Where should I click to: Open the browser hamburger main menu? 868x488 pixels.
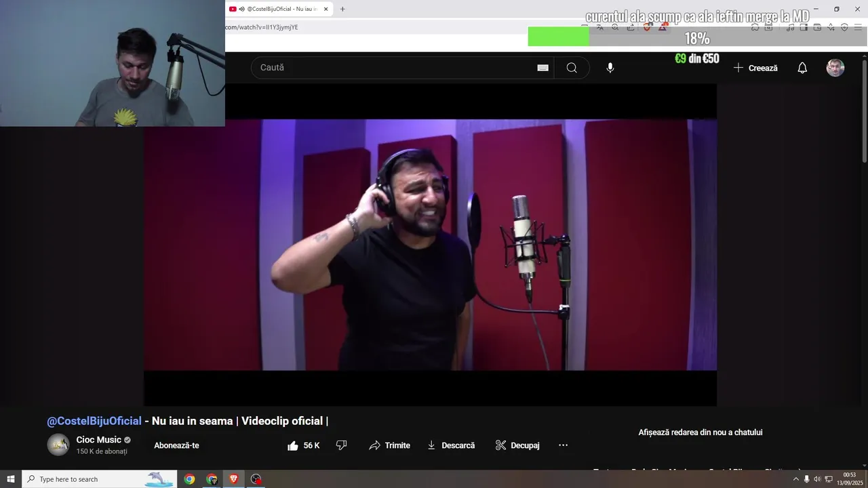coord(859,27)
